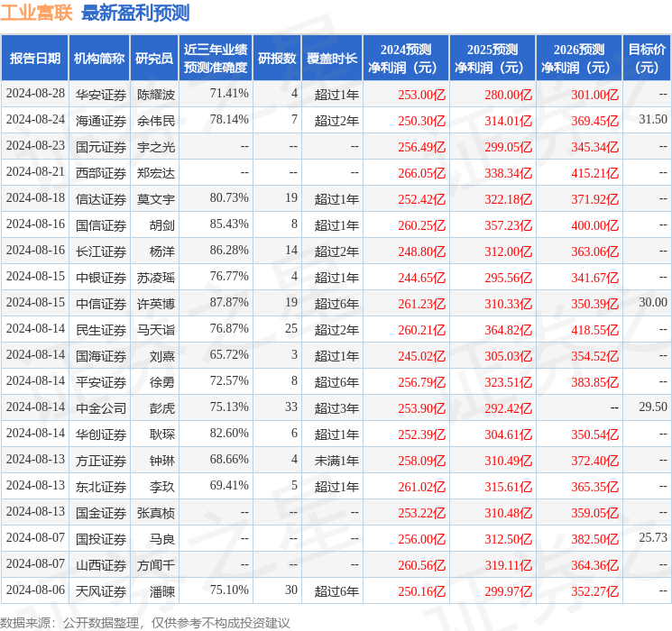Screen dimensions: 672x631
Task: Click the 近三年业绩预测准确度 column header
Action: (x=216, y=59)
